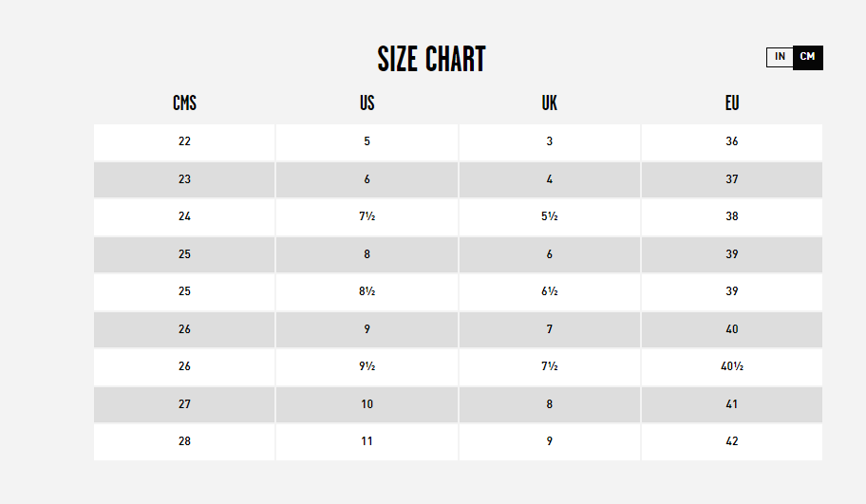The image size is (866, 504).
Task: Select the UK column header
Action: pos(550,103)
